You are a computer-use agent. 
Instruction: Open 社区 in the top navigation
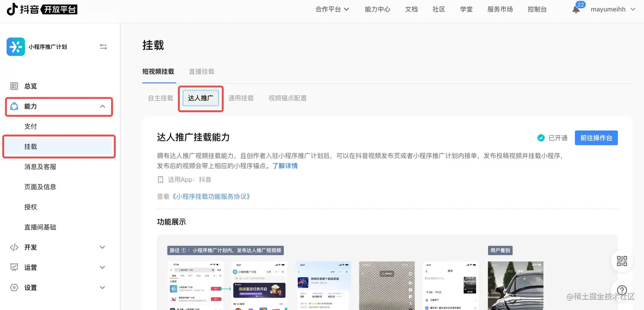coord(439,9)
